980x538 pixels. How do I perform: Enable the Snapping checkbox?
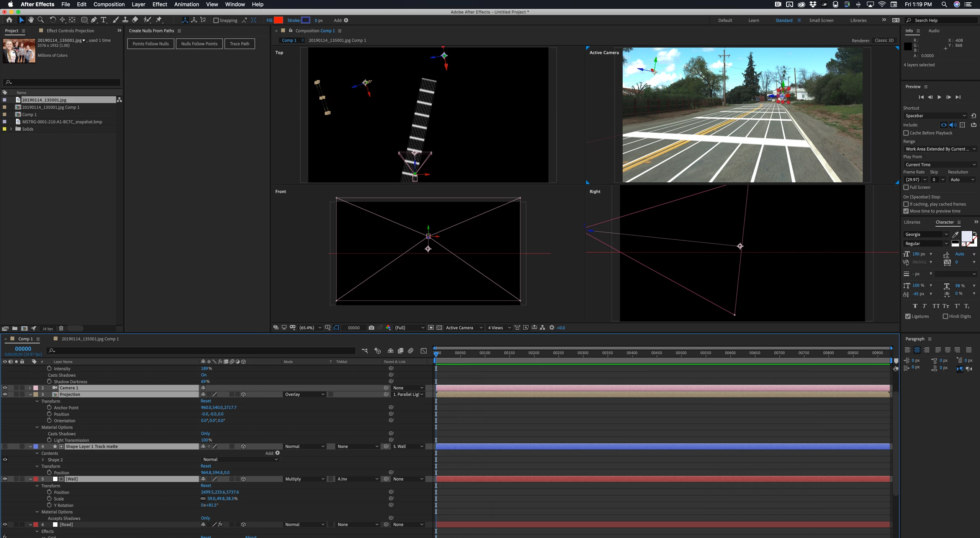tap(216, 20)
